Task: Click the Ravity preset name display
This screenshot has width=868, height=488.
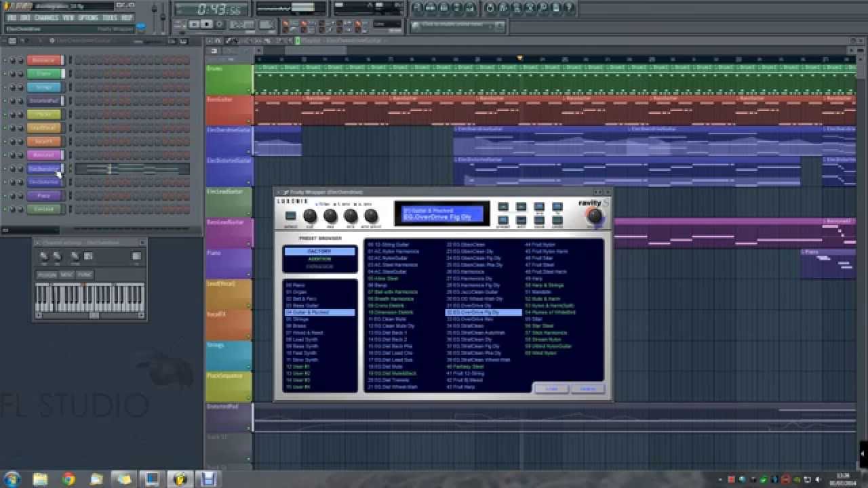Action: (441, 213)
